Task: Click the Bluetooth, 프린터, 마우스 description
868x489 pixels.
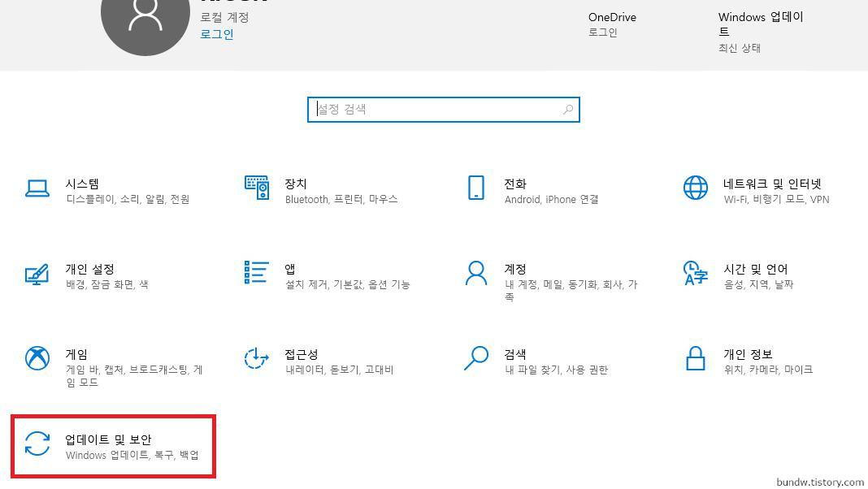Action: tap(341, 199)
